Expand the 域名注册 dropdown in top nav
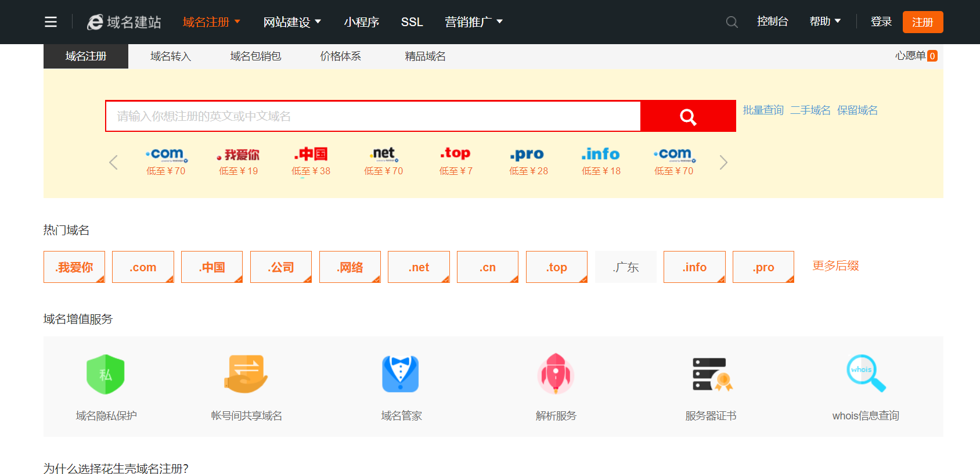Image resolution: width=980 pixels, height=474 pixels. pyautogui.click(x=211, y=22)
